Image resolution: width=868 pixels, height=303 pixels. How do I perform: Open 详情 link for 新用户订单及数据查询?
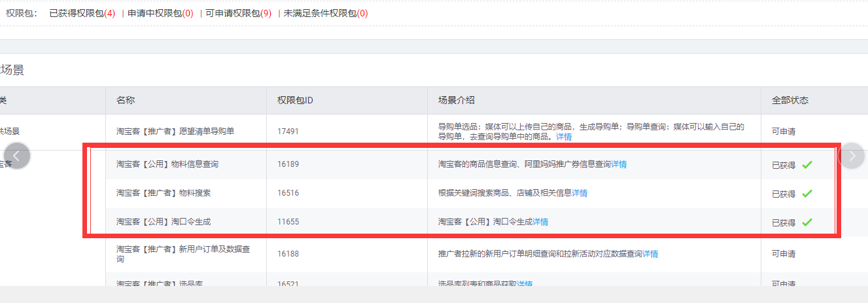[650, 254]
